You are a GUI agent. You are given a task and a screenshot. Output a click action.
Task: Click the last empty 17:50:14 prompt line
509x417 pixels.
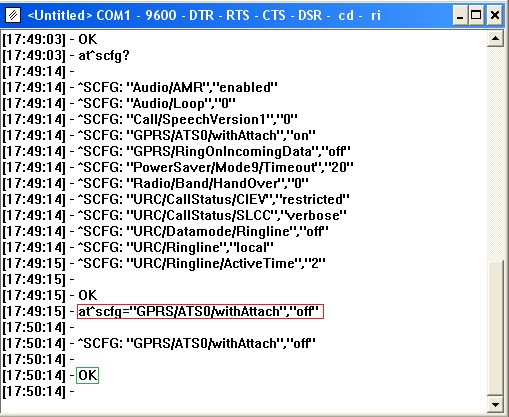click(38, 391)
